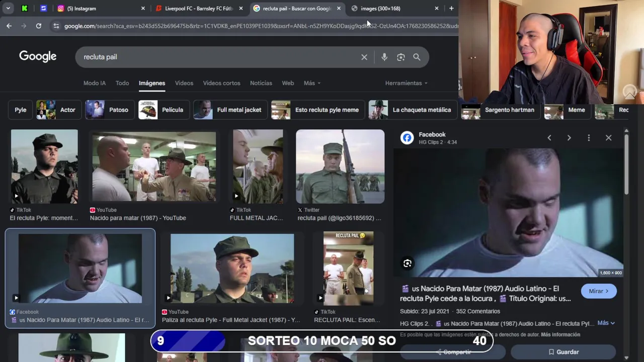The height and width of the screenshot is (362, 644).
Task: Select the Web search tab
Action: coord(288,83)
